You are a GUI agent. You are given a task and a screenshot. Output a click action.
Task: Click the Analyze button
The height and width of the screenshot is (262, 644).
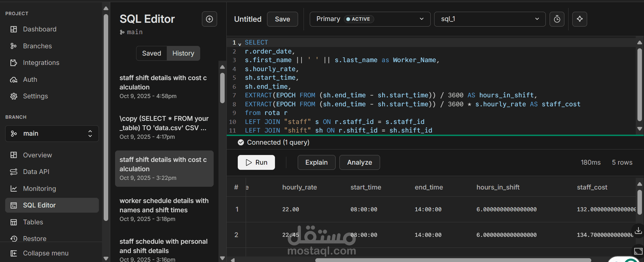click(359, 162)
